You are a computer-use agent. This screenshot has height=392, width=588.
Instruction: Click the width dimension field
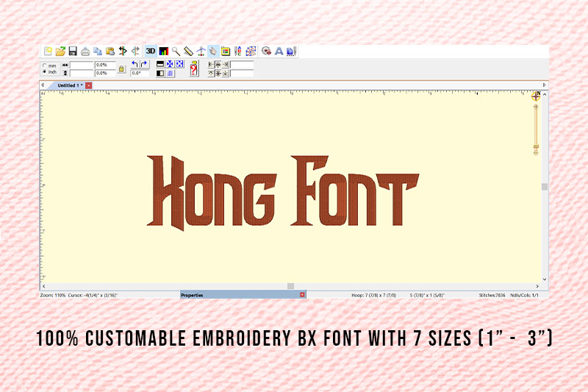click(82, 65)
